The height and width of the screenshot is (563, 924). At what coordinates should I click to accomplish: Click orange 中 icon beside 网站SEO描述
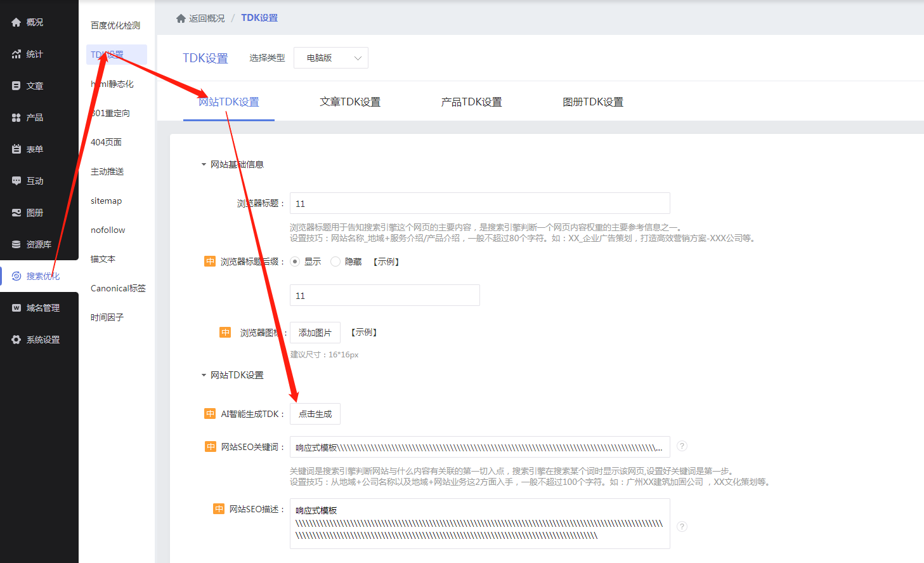pyautogui.click(x=219, y=509)
